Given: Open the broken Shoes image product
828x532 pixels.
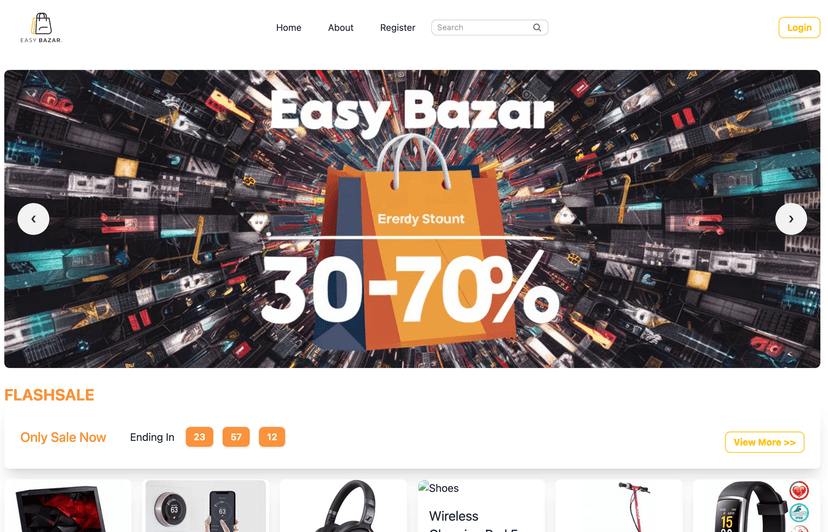Looking at the screenshot, I should pos(438,488).
